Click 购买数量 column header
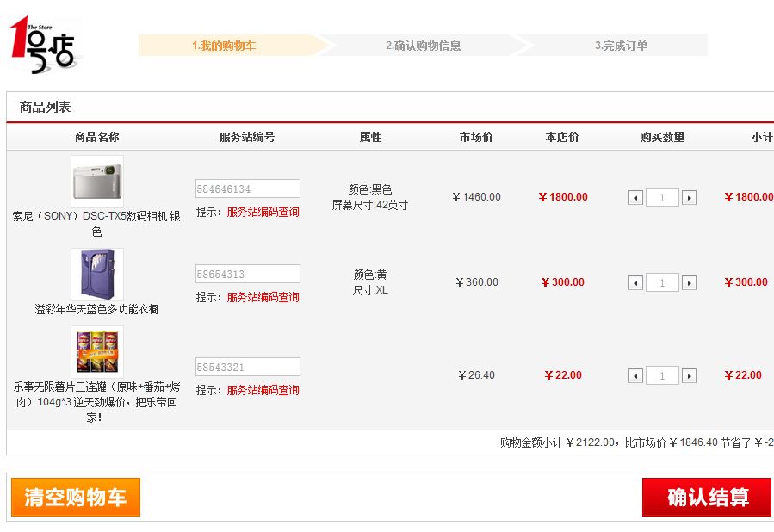 pyautogui.click(x=662, y=137)
